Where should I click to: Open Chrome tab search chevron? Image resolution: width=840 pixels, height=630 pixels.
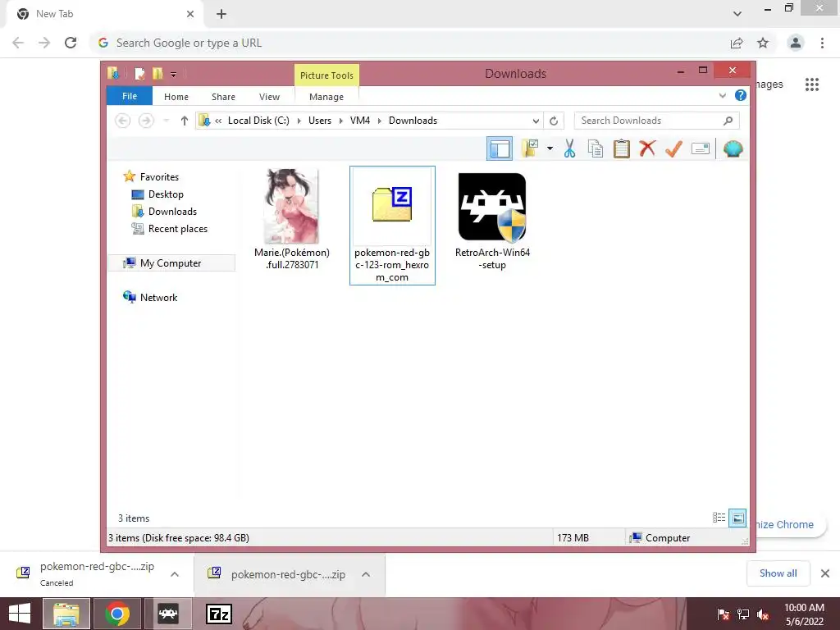click(737, 14)
